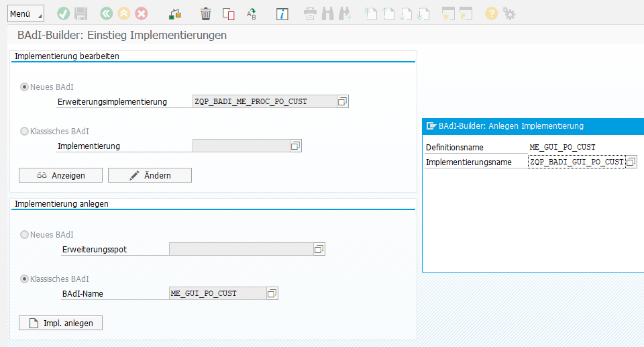Click the green checkmark Enter icon
Image resolution: width=644 pixels, height=347 pixels.
(64, 14)
